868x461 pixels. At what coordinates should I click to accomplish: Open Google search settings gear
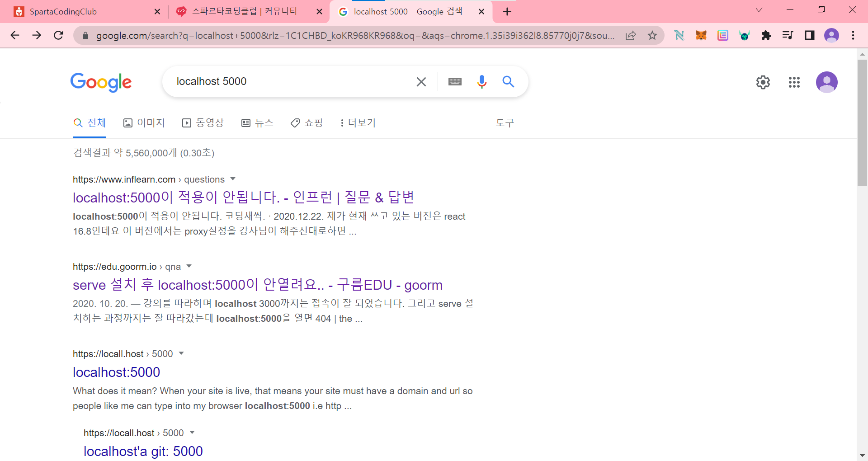763,82
